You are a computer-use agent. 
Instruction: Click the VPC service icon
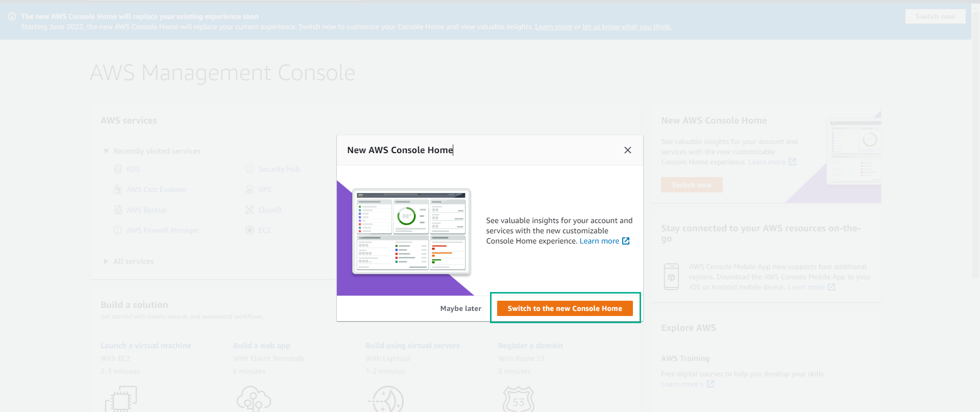point(250,189)
